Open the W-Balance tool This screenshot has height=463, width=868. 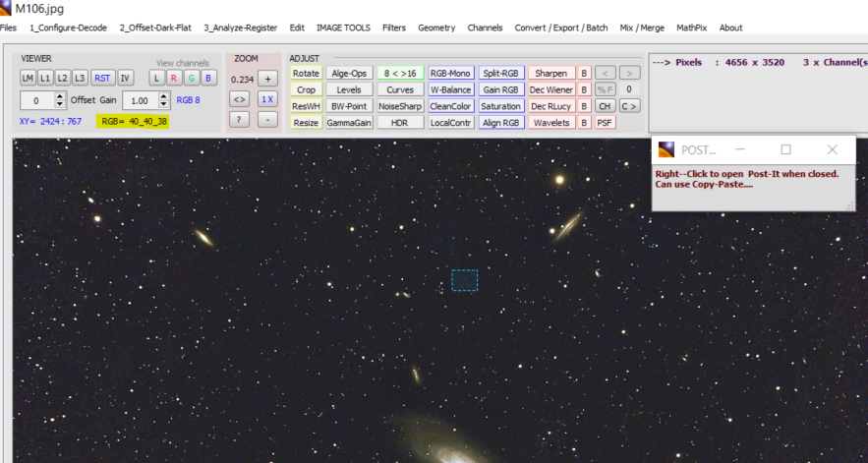[x=450, y=89]
